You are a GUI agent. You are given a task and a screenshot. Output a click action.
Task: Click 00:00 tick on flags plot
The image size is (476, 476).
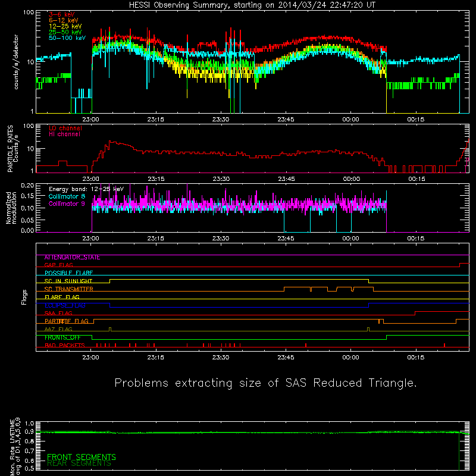click(x=350, y=358)
